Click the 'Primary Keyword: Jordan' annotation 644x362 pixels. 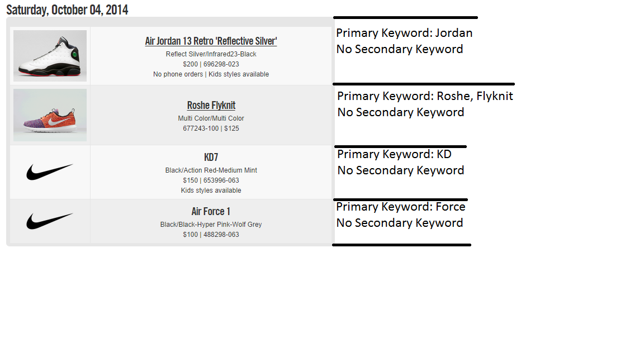[404, 33]
